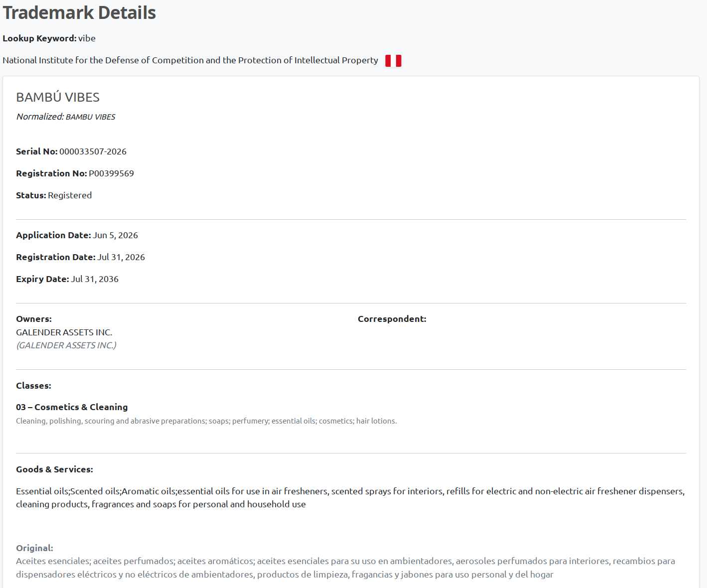
Task: Click the National Institute for the Defense of Competition office name
Action: [x=190, y=60]
